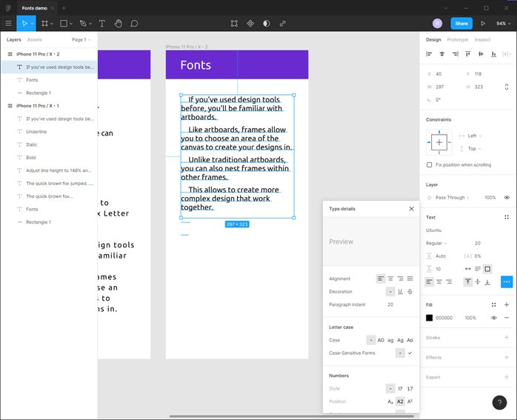Click the black fill color swatch

pyautogui.click(x=430, y=318)
